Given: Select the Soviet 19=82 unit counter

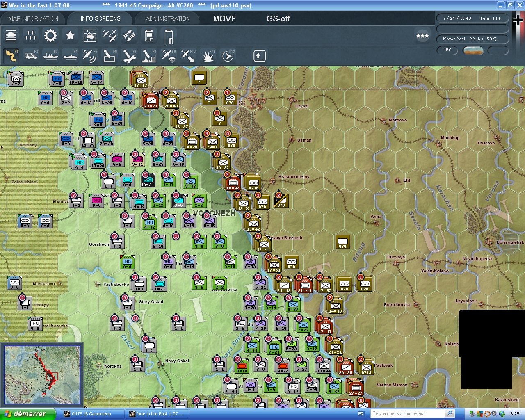Looking at the screenshot, I should coord(222,162).
